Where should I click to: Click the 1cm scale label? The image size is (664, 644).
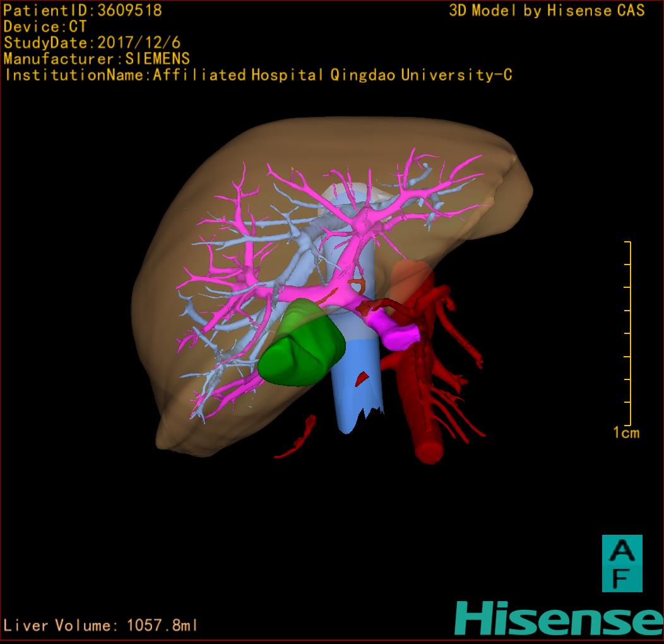[625, 432]
